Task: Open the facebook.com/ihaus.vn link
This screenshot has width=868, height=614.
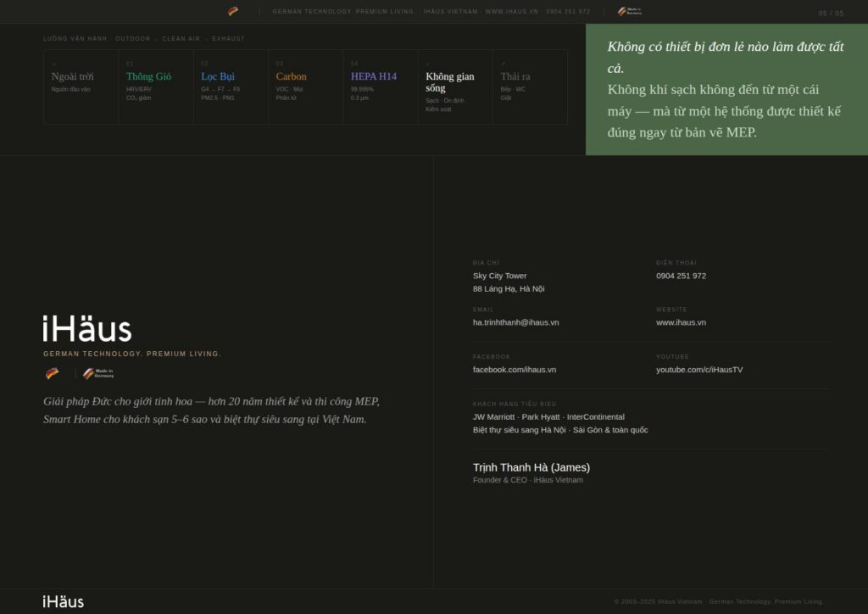Action: coord(514,370)
